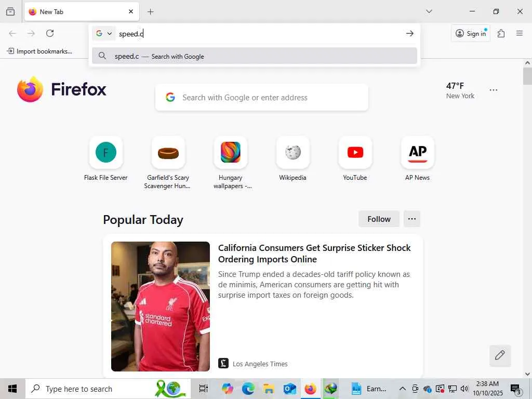Screen dimensions: 532x399
Task: Open the Google search engine selector dropdown
Action: pyautogui.click(x=104, y=33)
